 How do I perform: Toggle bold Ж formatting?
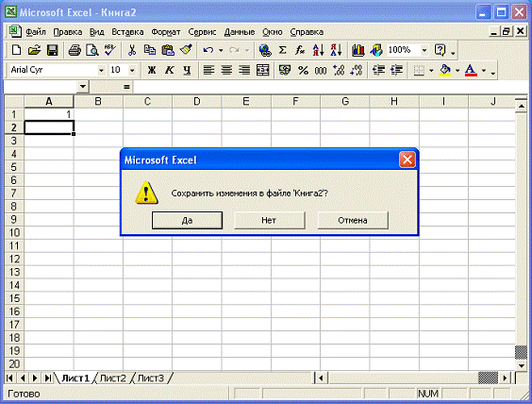tap(152, 70)
